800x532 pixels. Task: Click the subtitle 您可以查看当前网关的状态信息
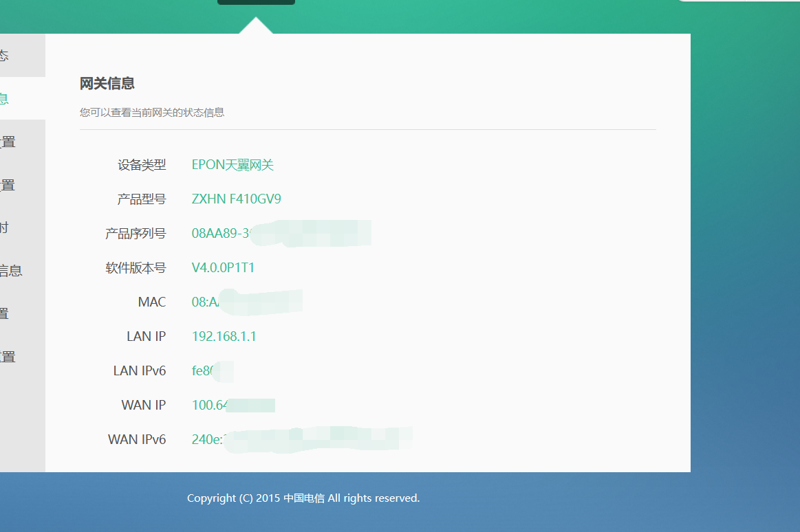pos(152,113)
